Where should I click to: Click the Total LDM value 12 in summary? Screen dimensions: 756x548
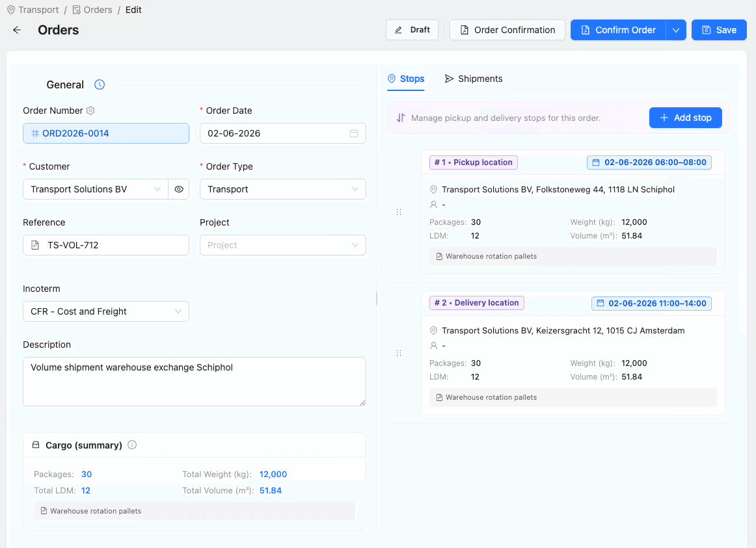tap(86, 491)
